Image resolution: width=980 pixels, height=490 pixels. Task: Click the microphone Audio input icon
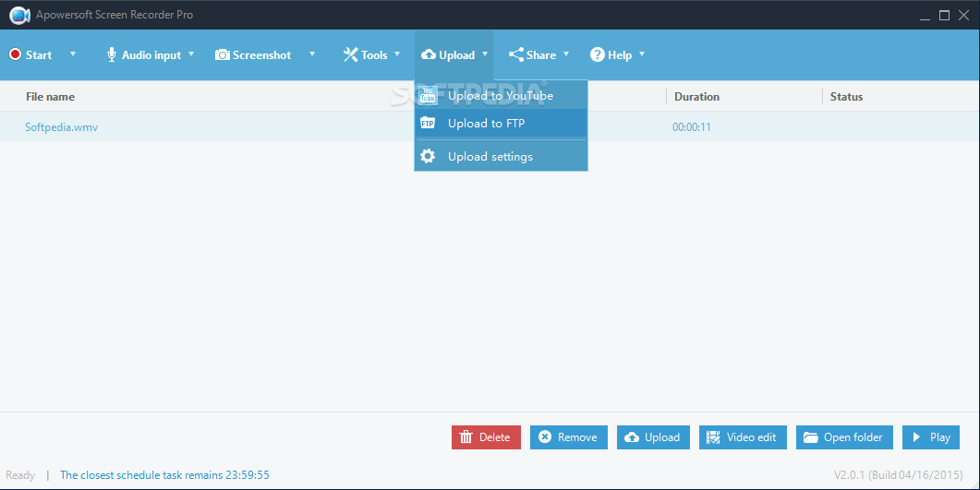(x=111, y=55)
